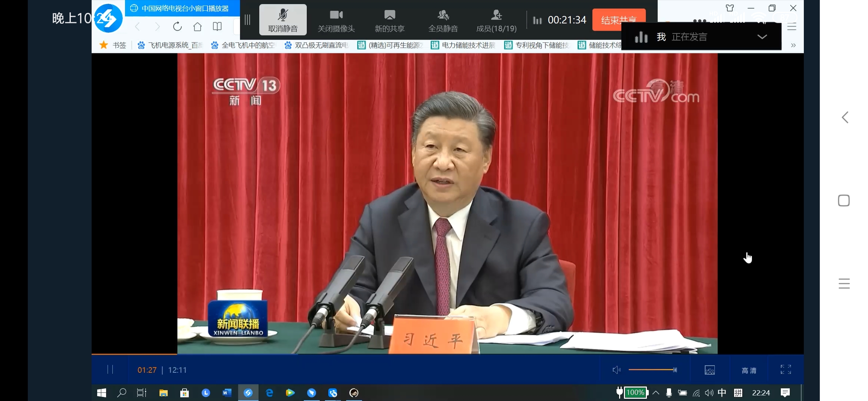Viewport: 868px width, 401px height.
Task: Show hidden system tray icons arrow
Action: 656,393
